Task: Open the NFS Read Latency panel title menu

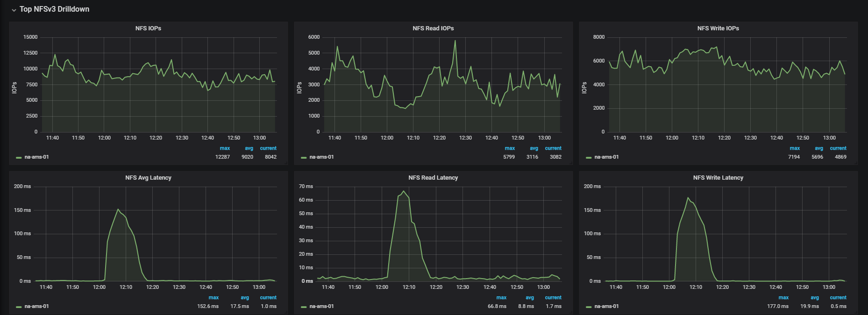Action: click(x=433, y=178)
